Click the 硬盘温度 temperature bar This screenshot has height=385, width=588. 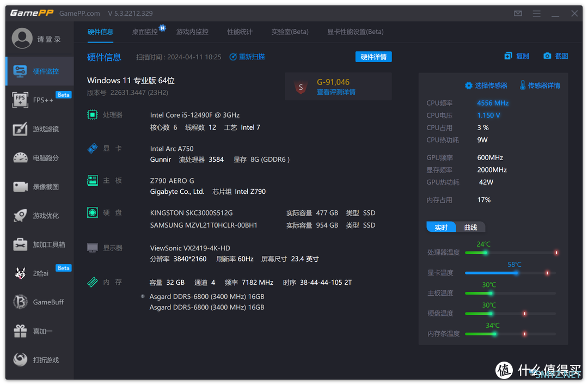511,313
